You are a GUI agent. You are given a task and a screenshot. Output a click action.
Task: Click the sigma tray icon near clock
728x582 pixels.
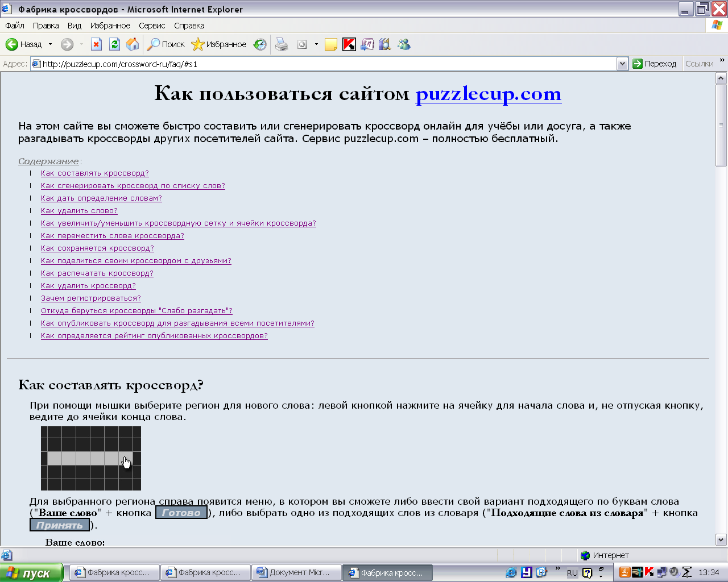pos(687,572)
